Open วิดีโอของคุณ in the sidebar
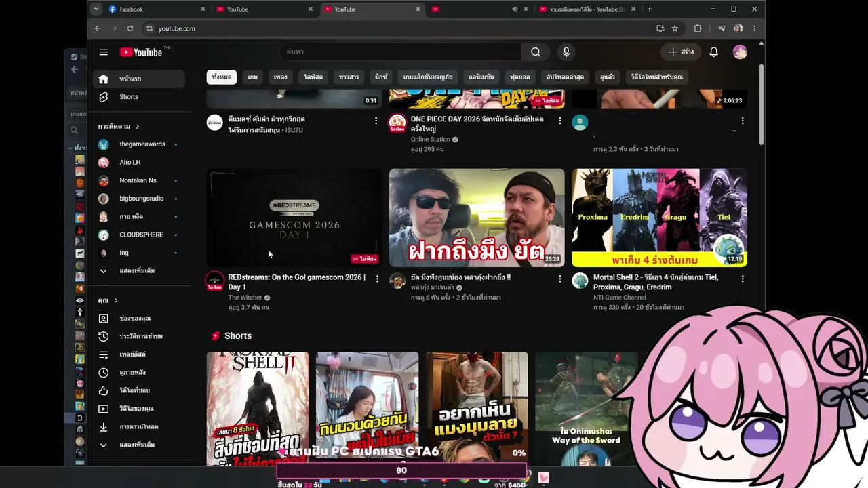This screenshot has height=488, width=868. [138, 409]
